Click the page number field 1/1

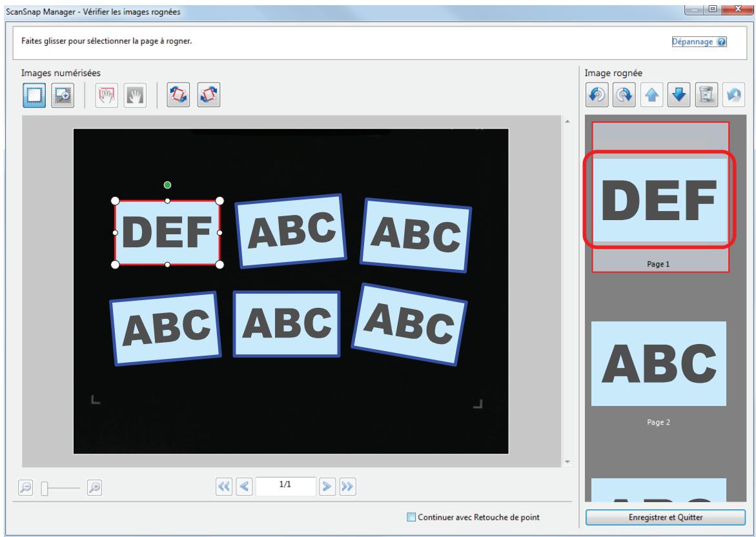tap(285, 486)
